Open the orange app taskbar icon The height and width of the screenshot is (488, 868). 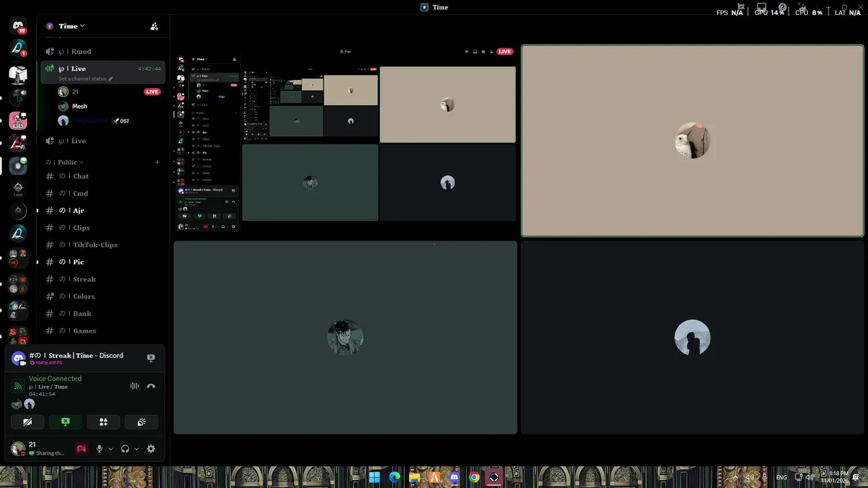(435, 477)
